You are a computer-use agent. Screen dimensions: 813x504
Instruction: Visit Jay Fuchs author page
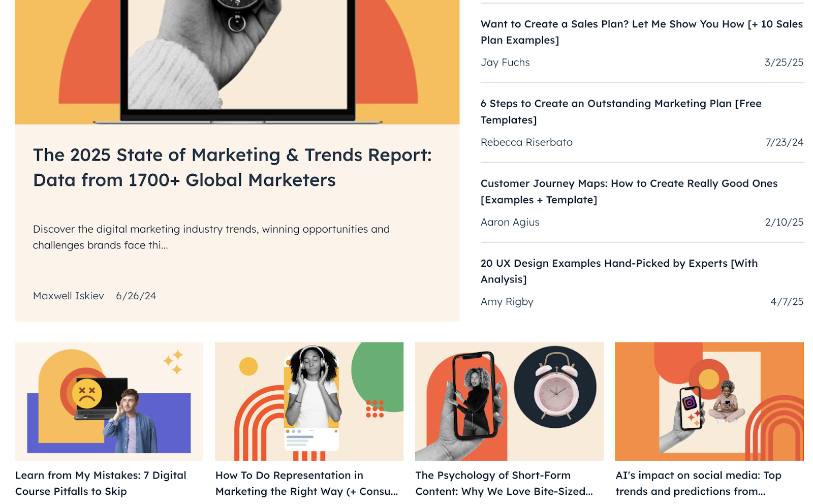(505, 62)
